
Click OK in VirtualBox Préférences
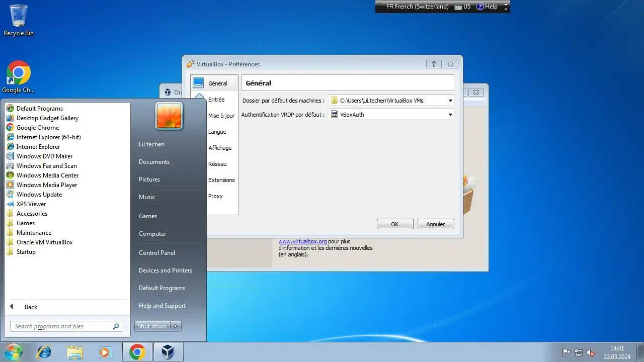pyautogui.click(x=395, y=224)
